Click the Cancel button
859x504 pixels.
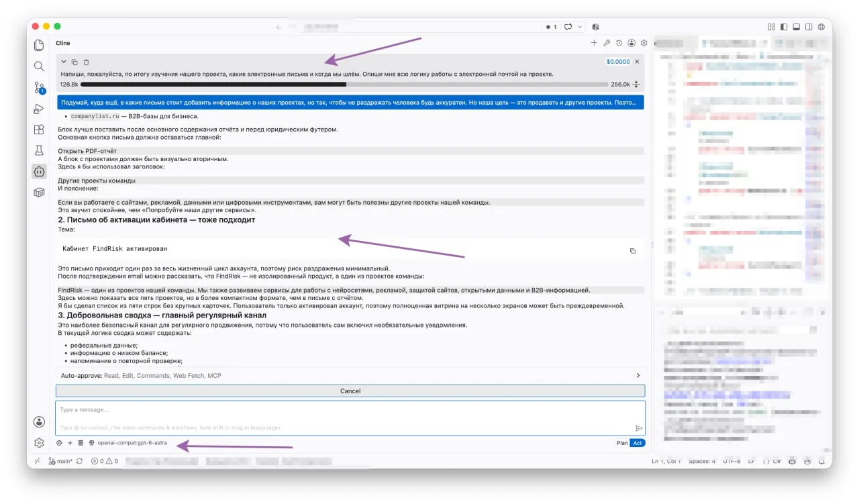point(350,391)
